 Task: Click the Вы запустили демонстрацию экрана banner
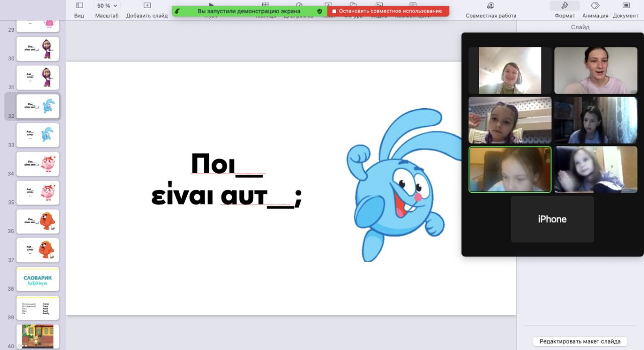pyautogui.click(x=249, y=11)
